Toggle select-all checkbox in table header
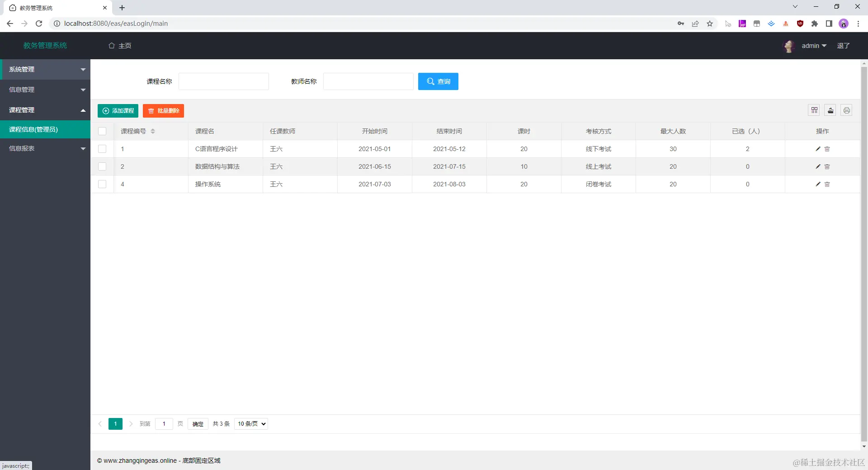This screenshot has height=470, width=868. pos(102,131)
